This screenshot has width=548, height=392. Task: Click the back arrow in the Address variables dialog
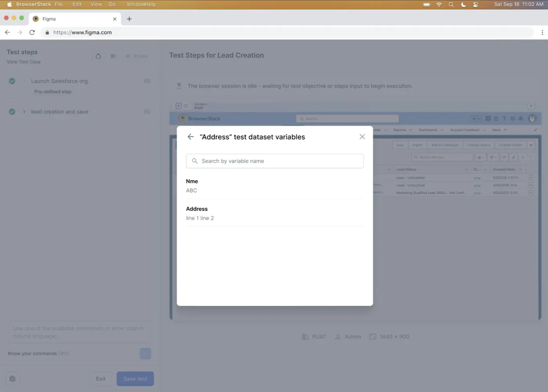190,137
